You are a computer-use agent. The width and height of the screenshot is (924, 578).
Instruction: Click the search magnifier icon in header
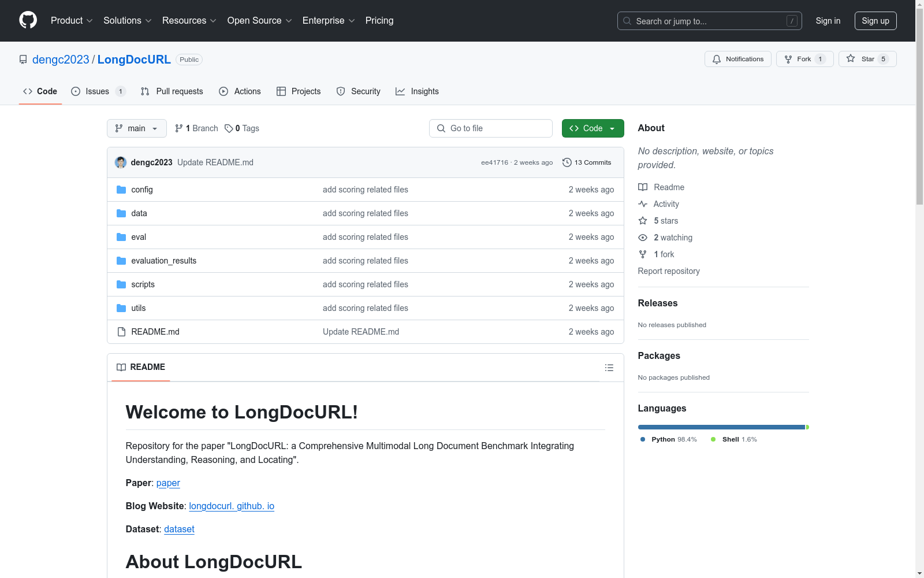[627, 21]
